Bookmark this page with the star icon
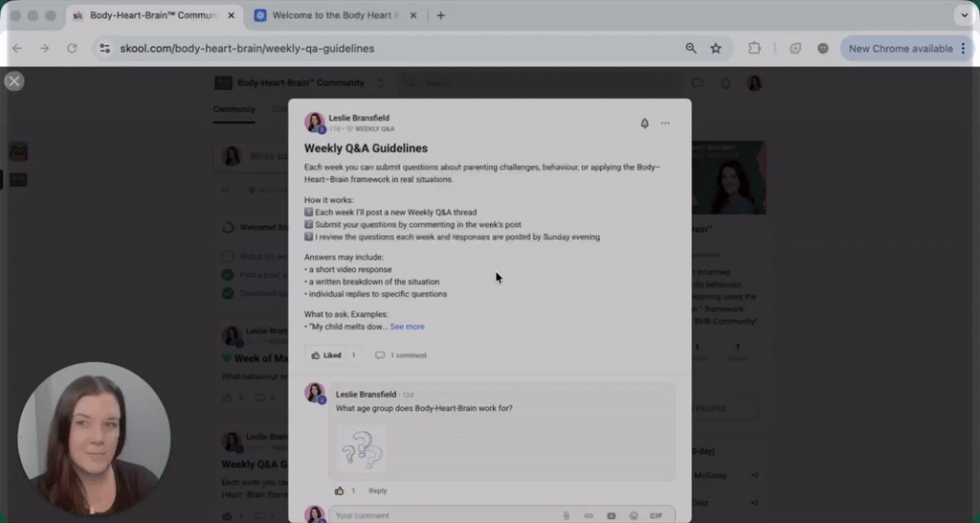Screen dimensions: 980x523 pyautogui.click(x=716, y=48)
